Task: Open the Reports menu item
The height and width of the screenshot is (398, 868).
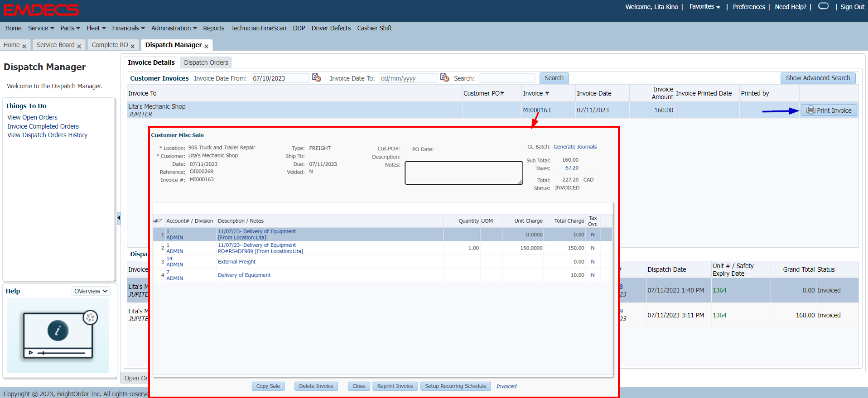Action: (213, 28)
